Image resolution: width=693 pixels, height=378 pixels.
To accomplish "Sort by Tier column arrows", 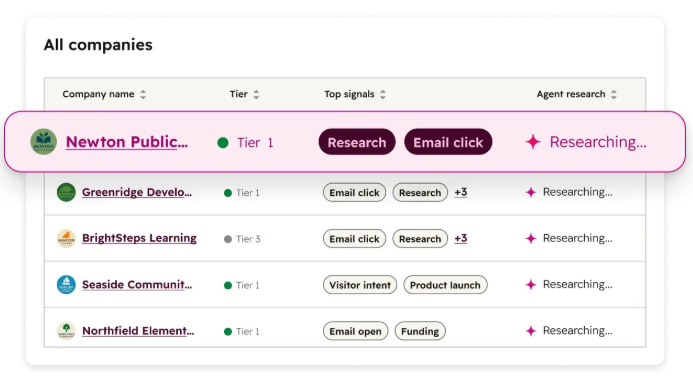I will (x=256, y=94).
